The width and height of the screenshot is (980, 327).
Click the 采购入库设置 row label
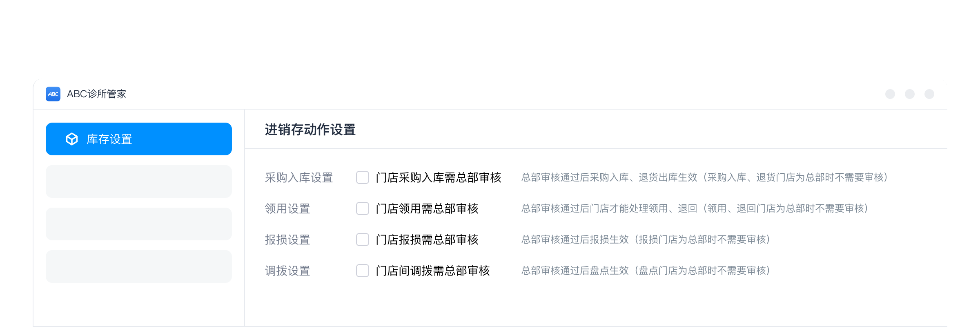[299, 177]
